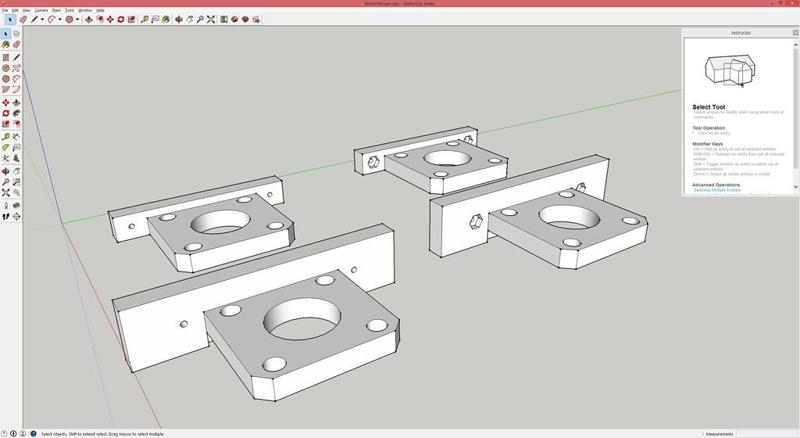Click the "Modifier Keys" heading
This screenshot has width=800, height=438.
707,144
